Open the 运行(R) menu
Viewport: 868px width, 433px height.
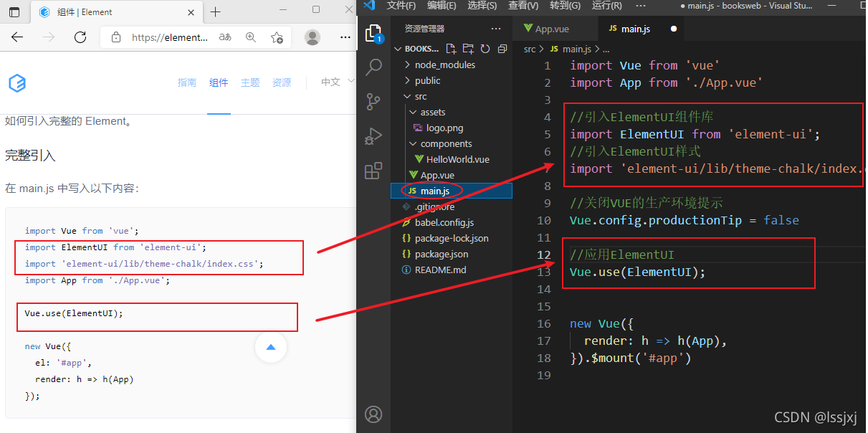(606, 6)
